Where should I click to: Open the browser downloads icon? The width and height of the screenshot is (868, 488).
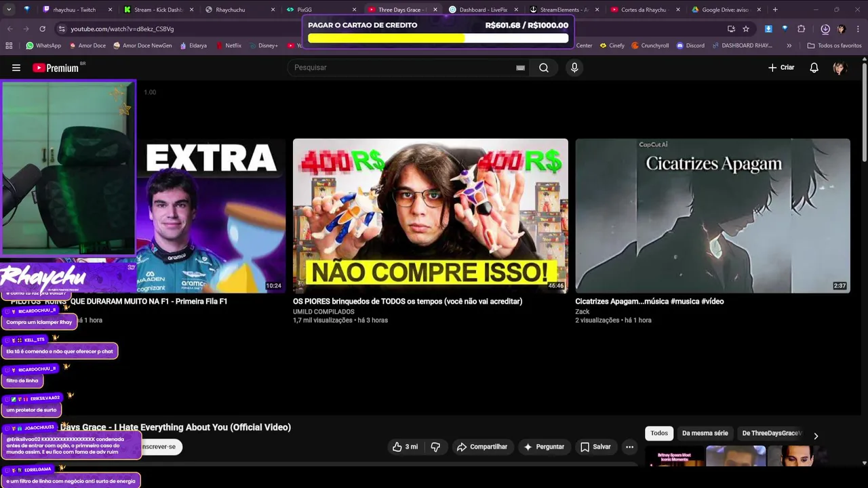[x=825, y=29]
